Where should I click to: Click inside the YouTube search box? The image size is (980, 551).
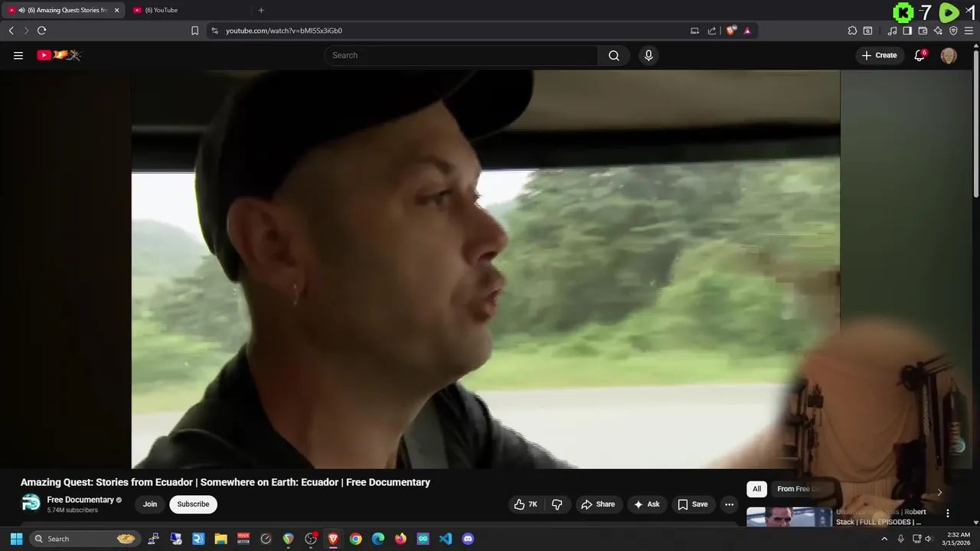[461, 55]
